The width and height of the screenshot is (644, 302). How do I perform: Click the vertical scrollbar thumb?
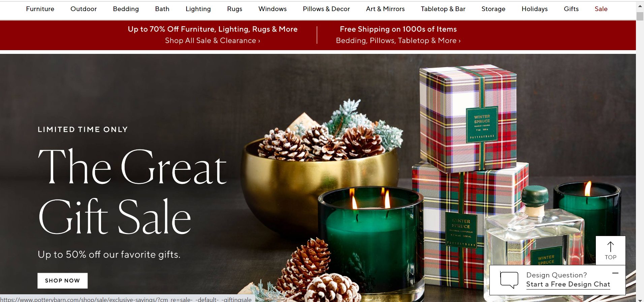[640, 16]
